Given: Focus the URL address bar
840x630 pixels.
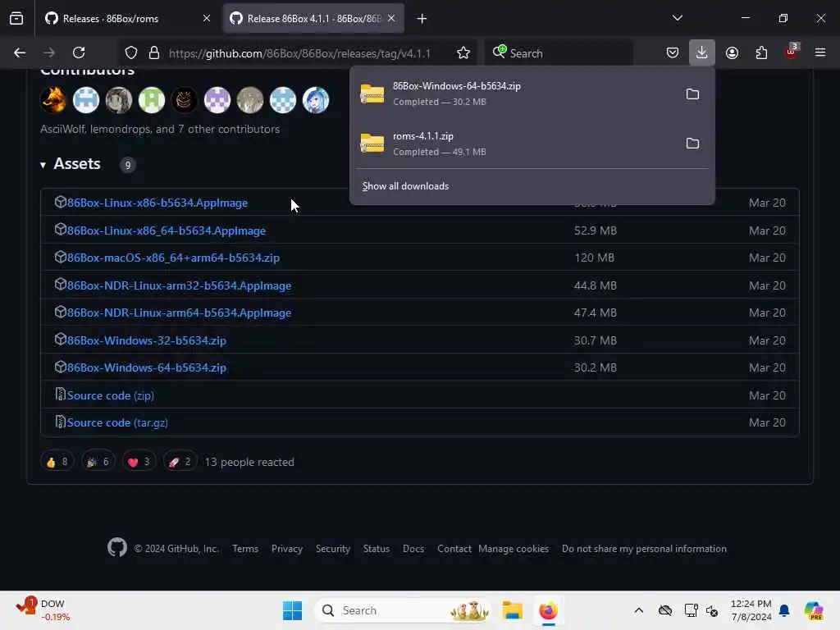Looking at the screenshot, I should pyautogui.click(x=299, y=53).
